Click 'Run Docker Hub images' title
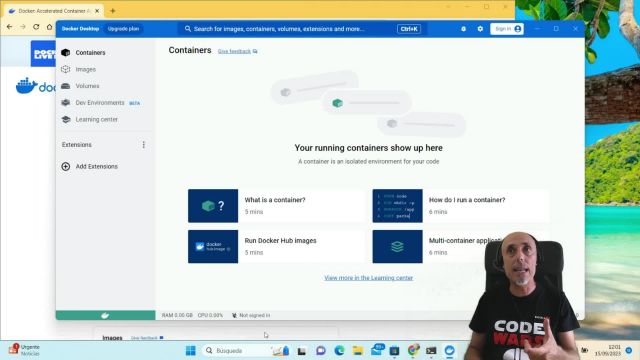Image resolution: width=640 pixels, height=360 pixels. click(x=280, y=241)
